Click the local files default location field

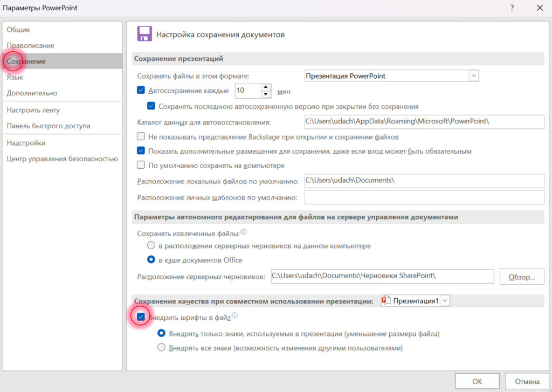click(x=420, y=181)
